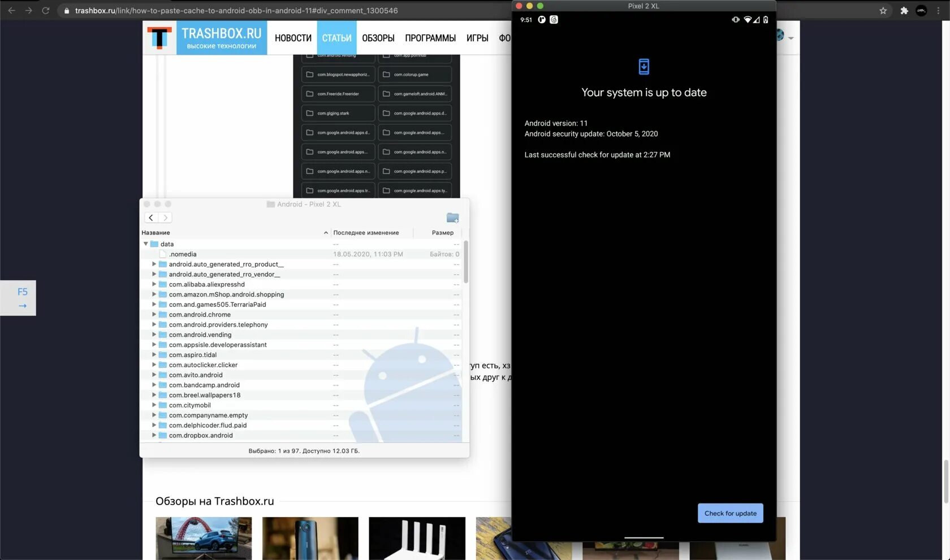Expand com.amazon.mShop.android.shopping folder
This screenshot has width=950, height=560.
(x=154, y=294)
